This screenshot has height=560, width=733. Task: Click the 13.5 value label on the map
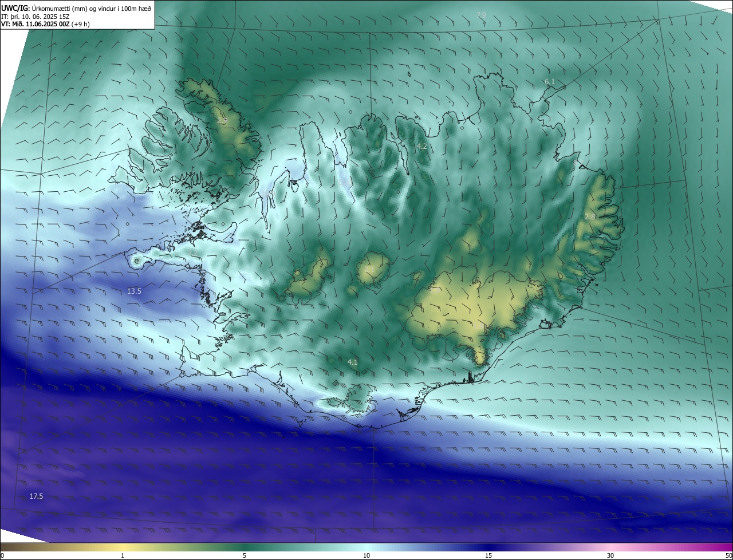coord(134,291)
